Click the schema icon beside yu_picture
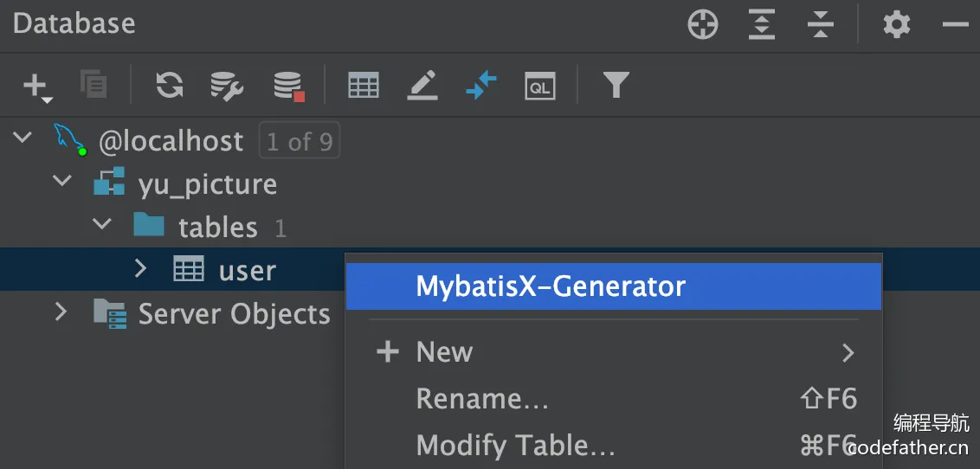The width and height of the screenshot is (980, 469). [109, 181]
